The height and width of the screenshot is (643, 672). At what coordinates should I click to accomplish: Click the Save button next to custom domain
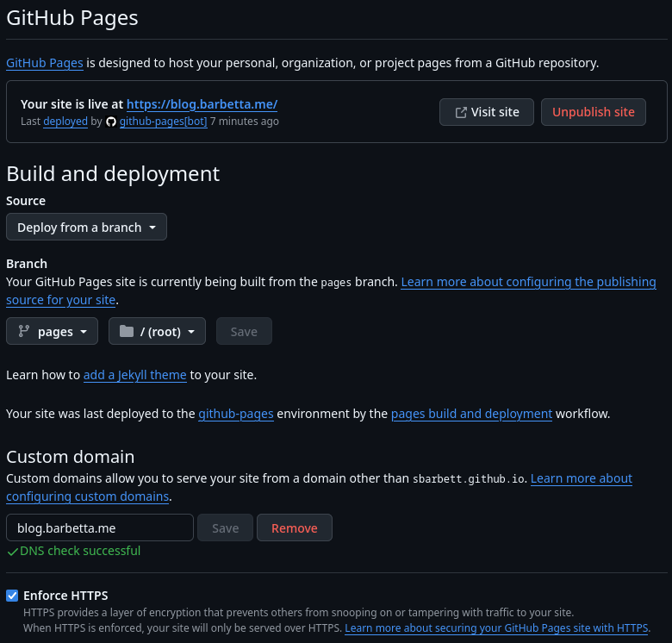[x=226, y=528]
